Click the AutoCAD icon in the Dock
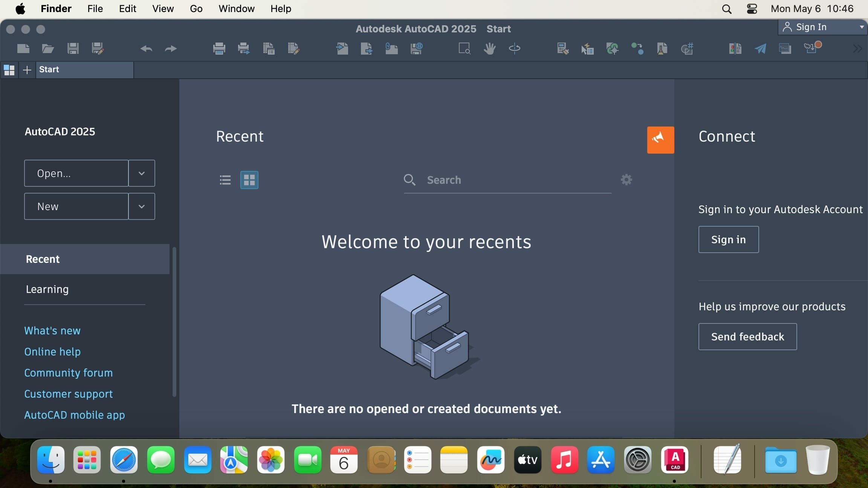Viewport: 868px width, 488px height. [674, 460]
